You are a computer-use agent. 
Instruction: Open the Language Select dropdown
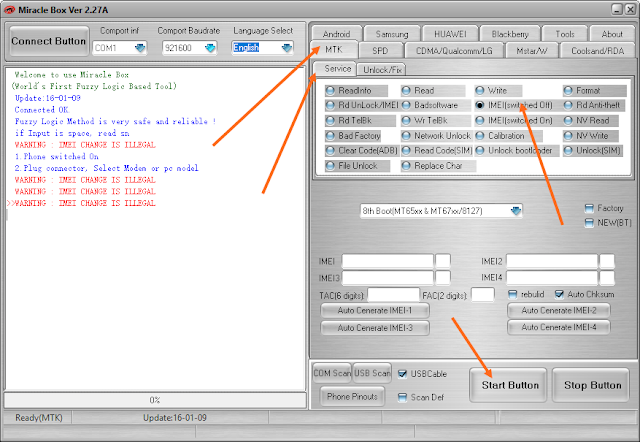[287, 48]
